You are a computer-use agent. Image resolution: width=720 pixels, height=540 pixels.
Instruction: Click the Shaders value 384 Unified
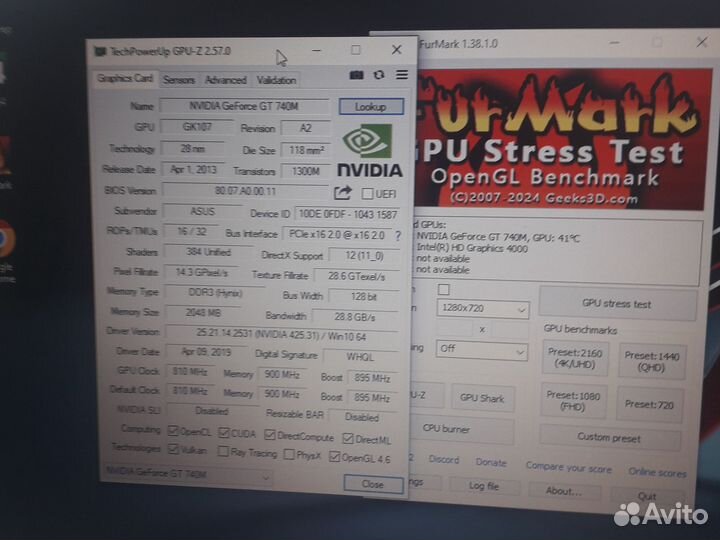tap(208, 252)
